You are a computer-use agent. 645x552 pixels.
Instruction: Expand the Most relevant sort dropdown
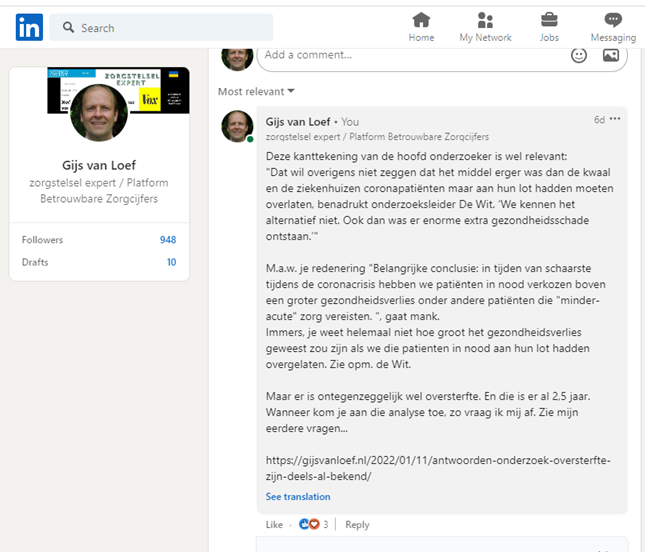click(256, 92)
